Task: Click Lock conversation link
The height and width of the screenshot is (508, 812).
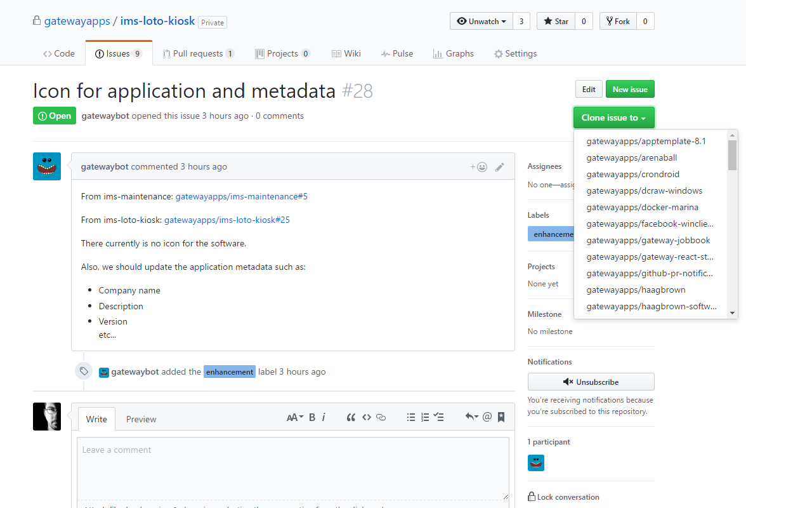Action: pos(563,497)
